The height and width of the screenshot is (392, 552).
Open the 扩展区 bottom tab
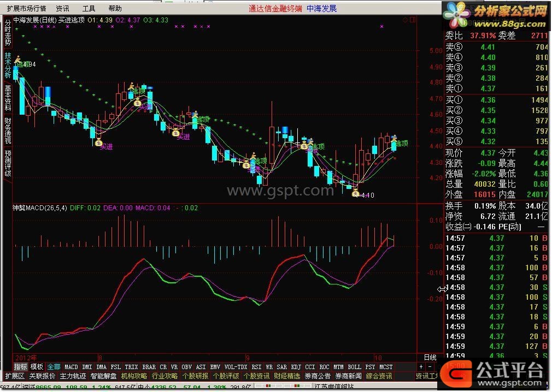coord(15,376)
